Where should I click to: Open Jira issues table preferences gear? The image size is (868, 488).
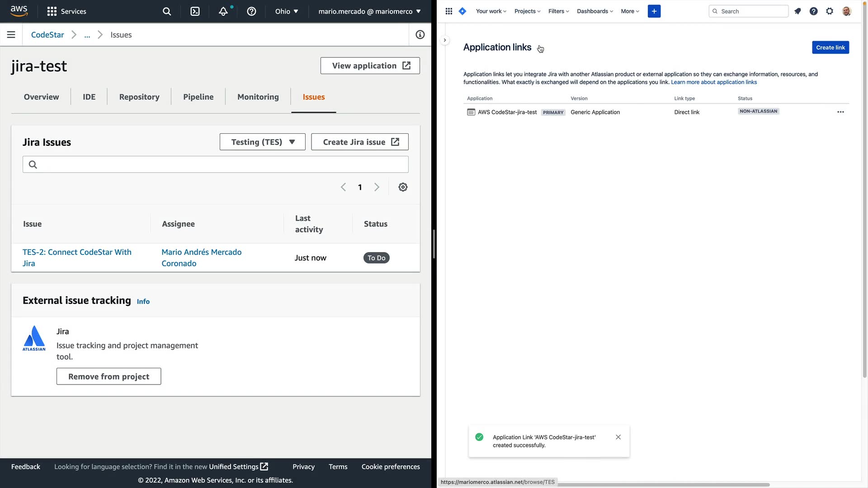point(403,187)
